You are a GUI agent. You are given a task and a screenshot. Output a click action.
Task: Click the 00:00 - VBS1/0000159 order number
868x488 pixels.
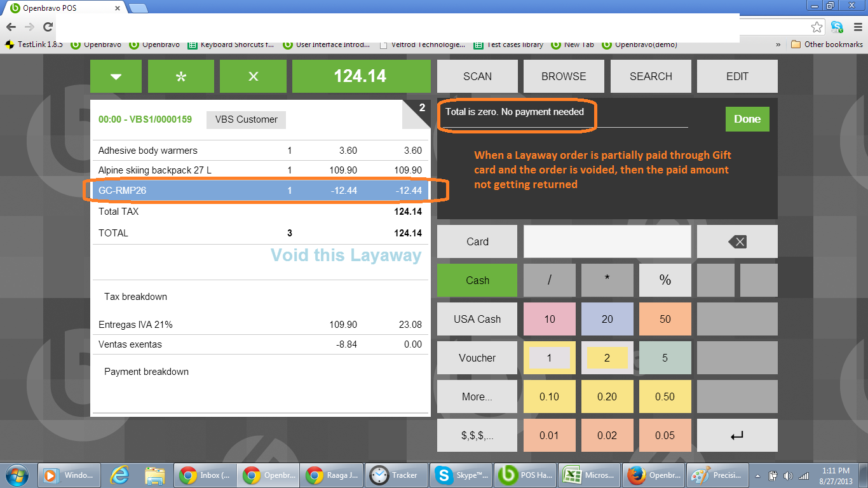[145, 119]
